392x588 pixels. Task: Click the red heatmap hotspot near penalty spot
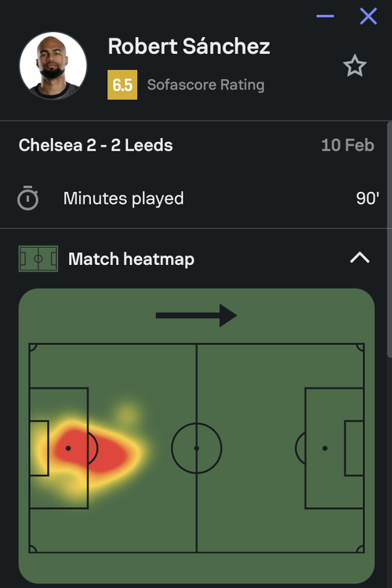pos(90,450)
